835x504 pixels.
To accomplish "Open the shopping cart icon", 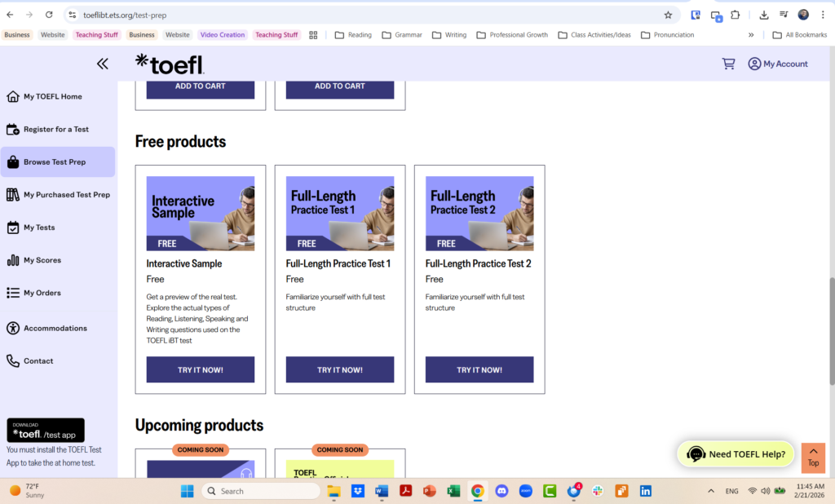I will [x=728, y=64].
